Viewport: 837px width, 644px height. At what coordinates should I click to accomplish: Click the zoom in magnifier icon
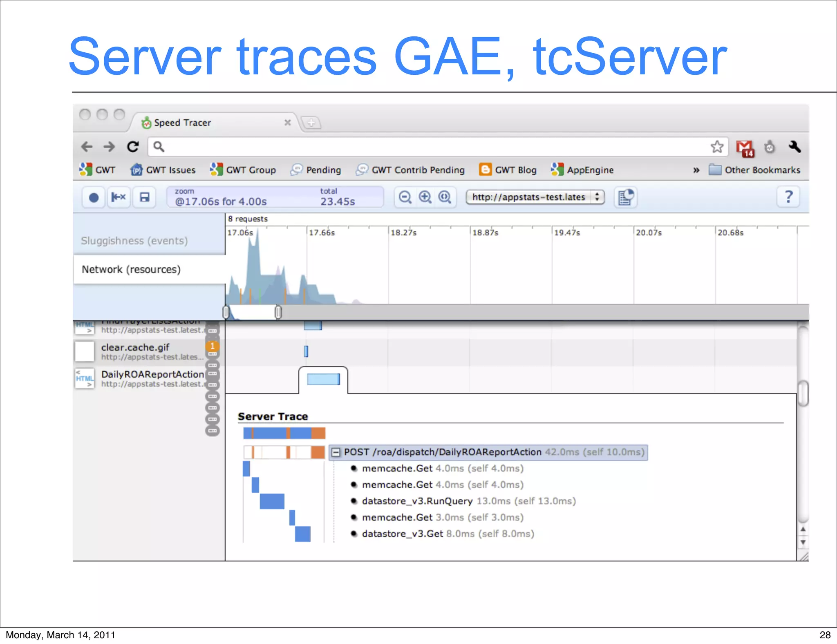pos(425,197)
